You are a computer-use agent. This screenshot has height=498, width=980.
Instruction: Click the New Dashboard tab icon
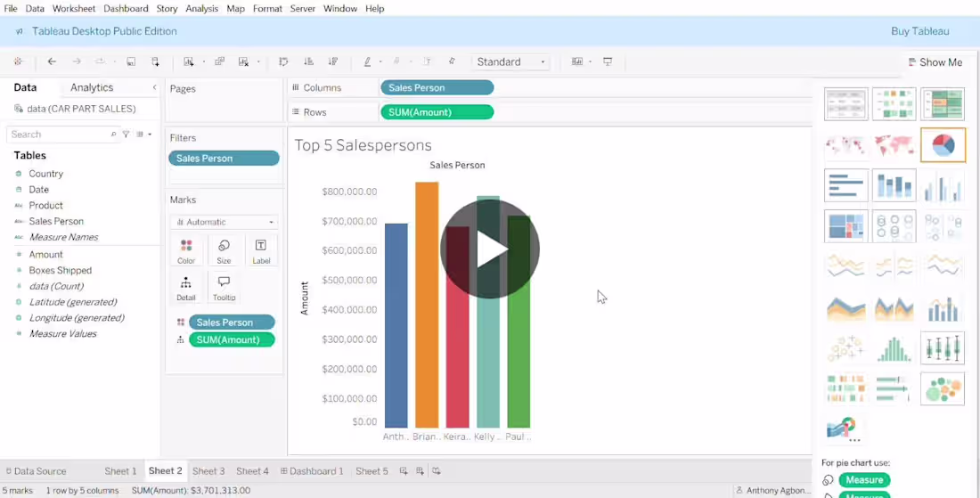(420, 471)
